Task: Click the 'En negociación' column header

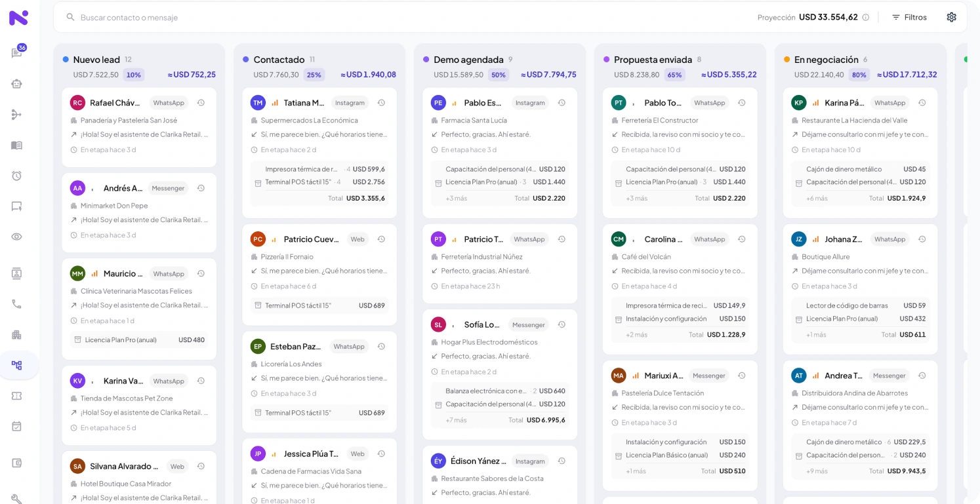Action: pyautogui.click(x=826, y=60)
